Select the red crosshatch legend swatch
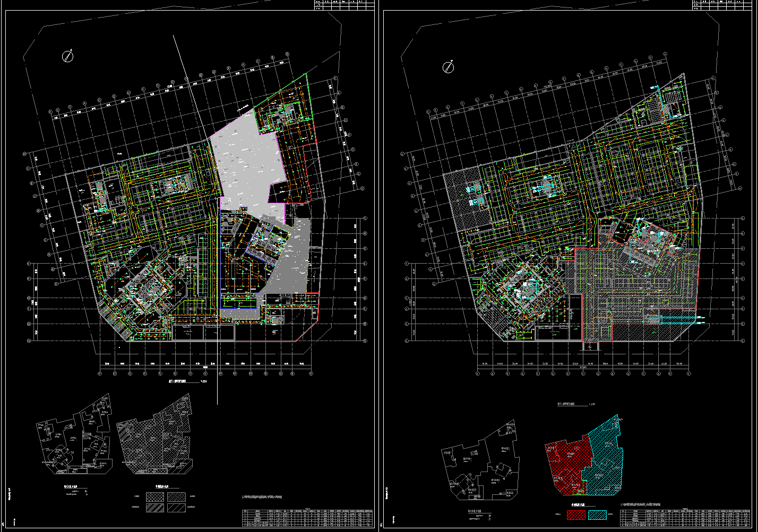 (576, 514)
